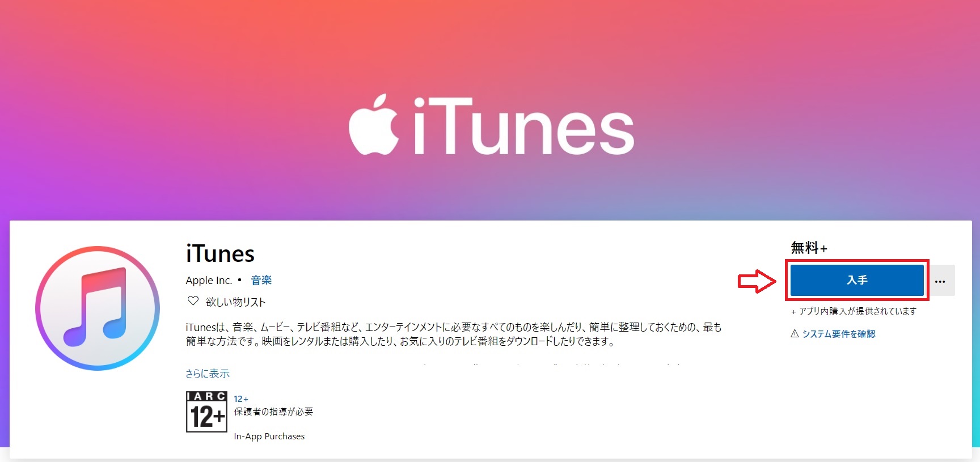
Task: Click the iTunes app title heading
Action: click(220, 254)
